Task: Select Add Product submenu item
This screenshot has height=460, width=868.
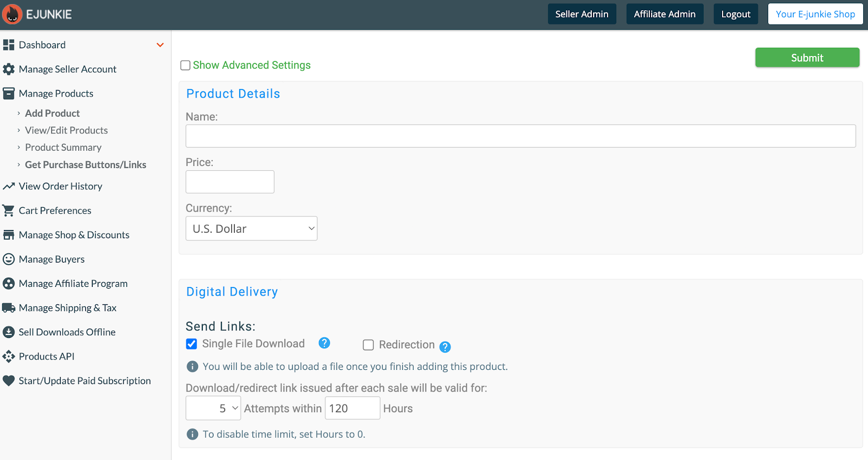Action: (53, 113)
